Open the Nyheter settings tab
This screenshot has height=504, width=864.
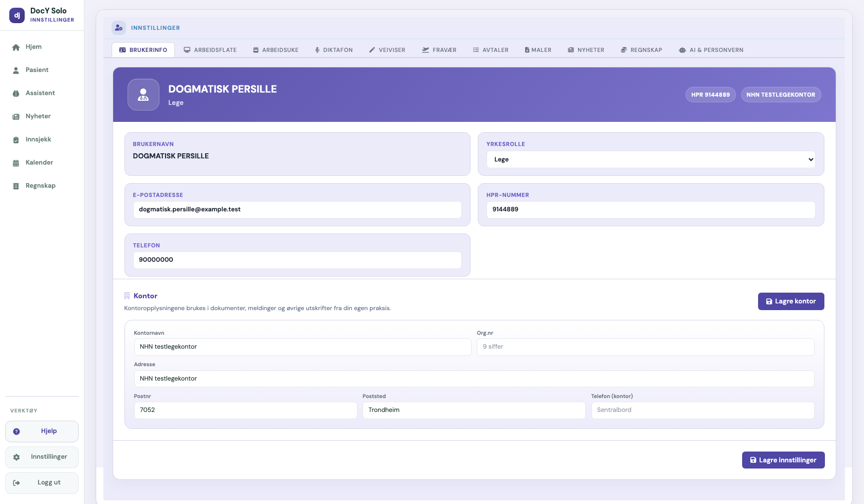pos(586,50)
